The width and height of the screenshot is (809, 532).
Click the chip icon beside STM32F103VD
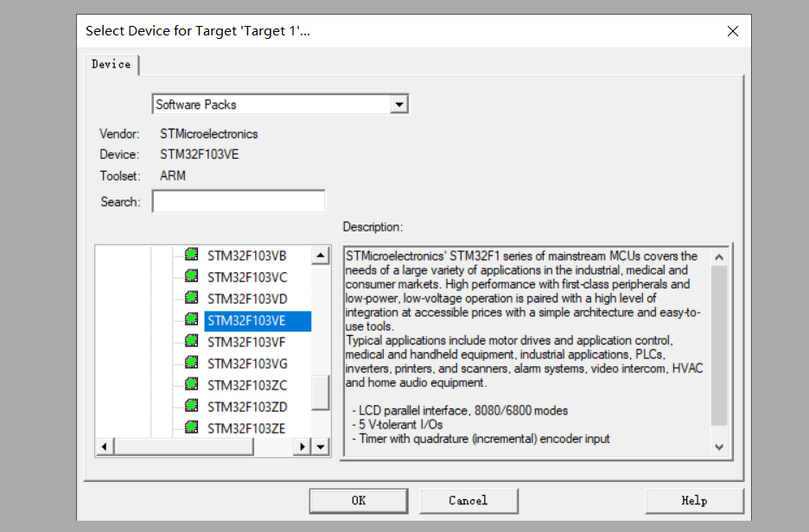click(x=191, y=298)
